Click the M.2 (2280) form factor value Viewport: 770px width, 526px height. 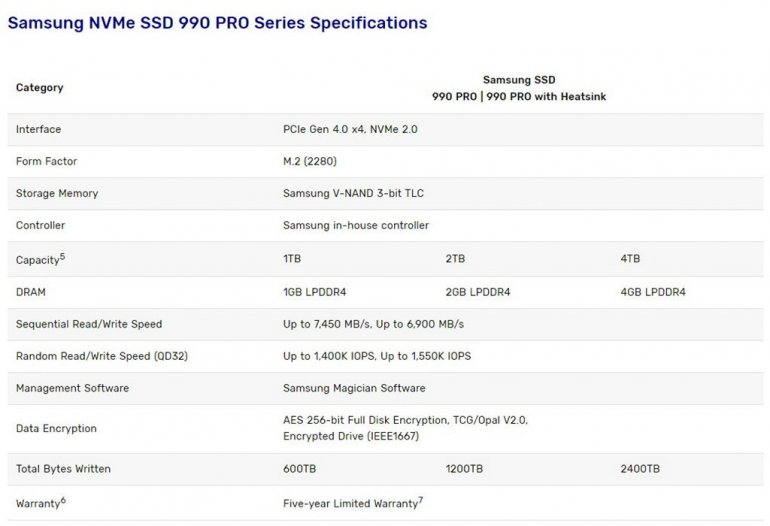tap(312, 161)
